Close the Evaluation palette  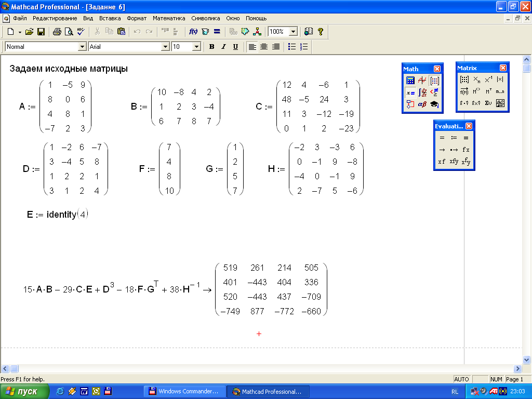point(469,126)
